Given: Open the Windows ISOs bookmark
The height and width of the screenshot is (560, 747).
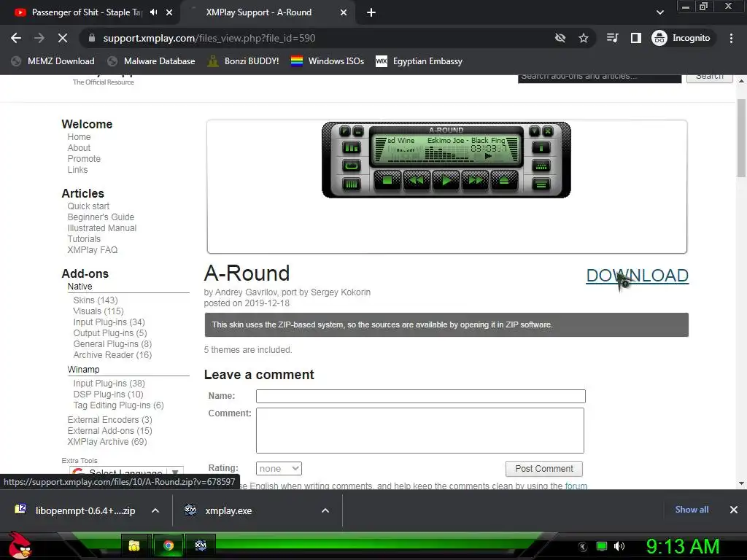Looking at the screenshot, I should (328, 61).
